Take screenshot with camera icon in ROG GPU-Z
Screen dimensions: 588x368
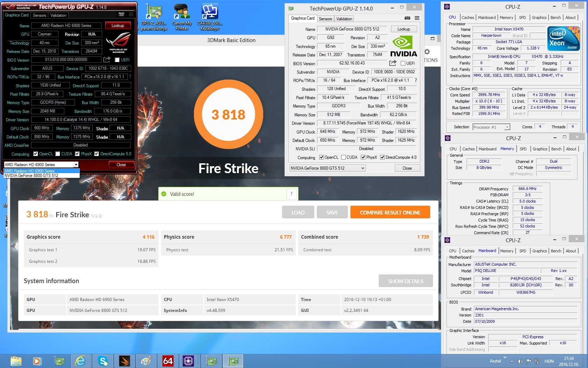(x=121, y=14)
